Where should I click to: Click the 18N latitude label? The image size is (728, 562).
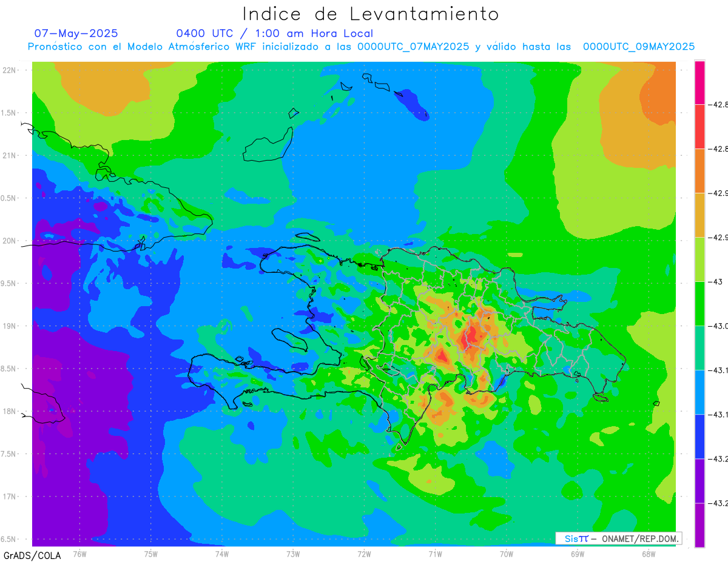coord(10,412)
